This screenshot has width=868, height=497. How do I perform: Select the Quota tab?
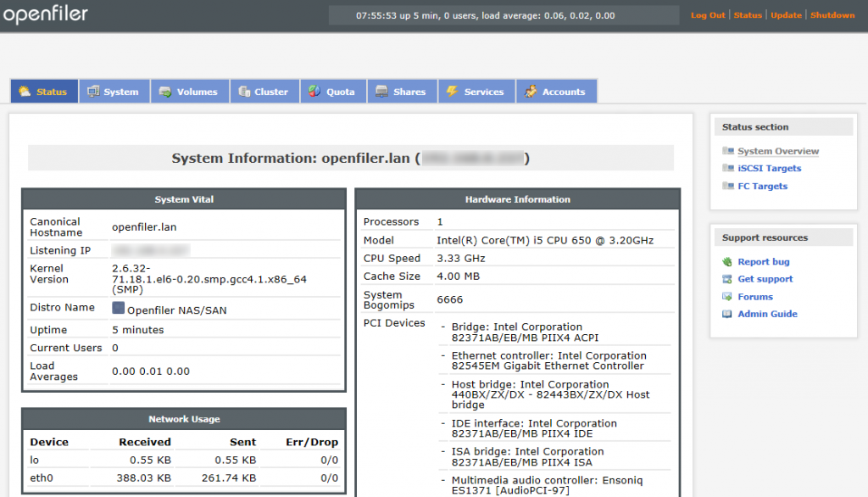coord(333,92)
